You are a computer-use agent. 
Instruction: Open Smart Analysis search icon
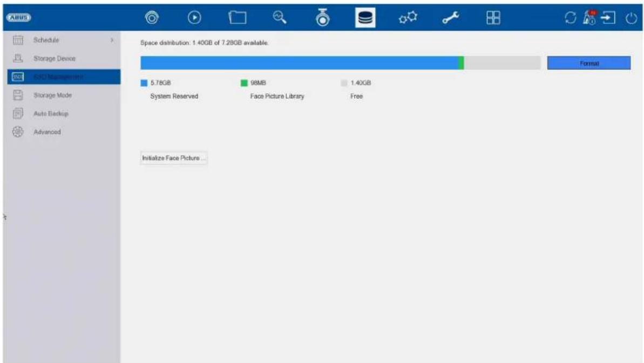280,17
